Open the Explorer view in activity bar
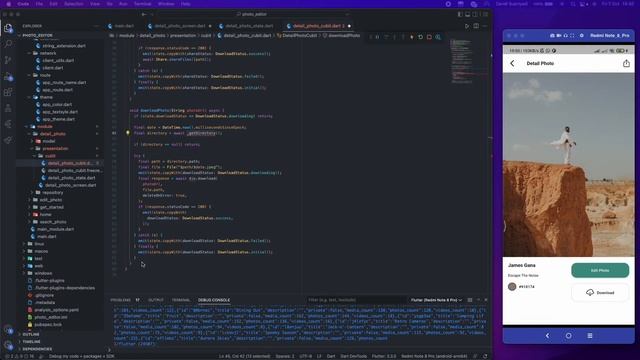 coord(8,28)
